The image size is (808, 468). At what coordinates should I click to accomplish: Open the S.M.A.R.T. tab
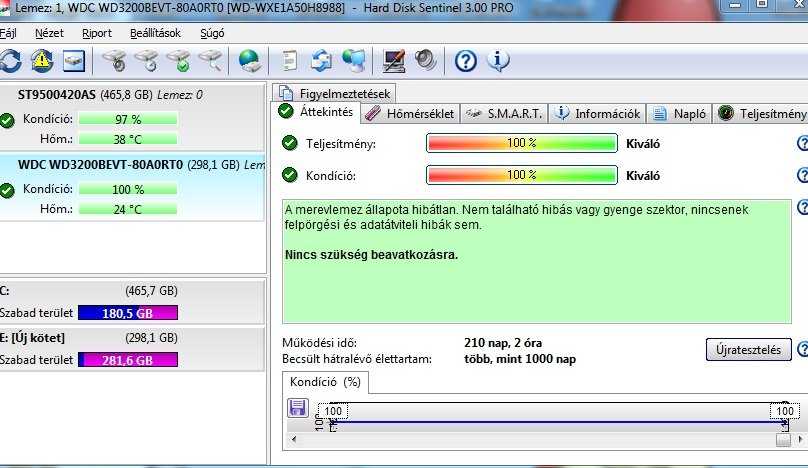(503, 113)
